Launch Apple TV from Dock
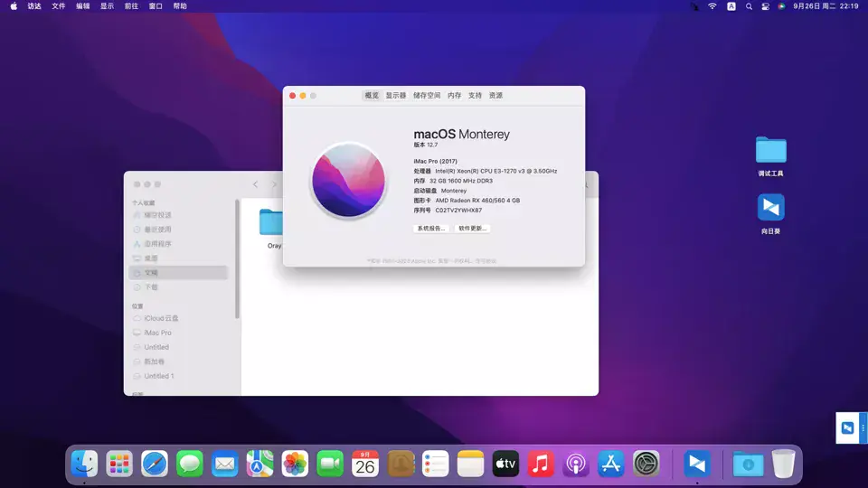This screenshot has width=868, height=488. (x=505, y=464)
